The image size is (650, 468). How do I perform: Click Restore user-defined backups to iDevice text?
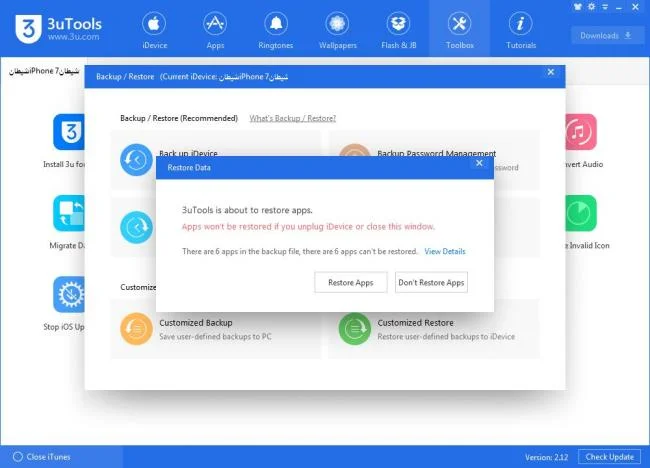point(446,337)
